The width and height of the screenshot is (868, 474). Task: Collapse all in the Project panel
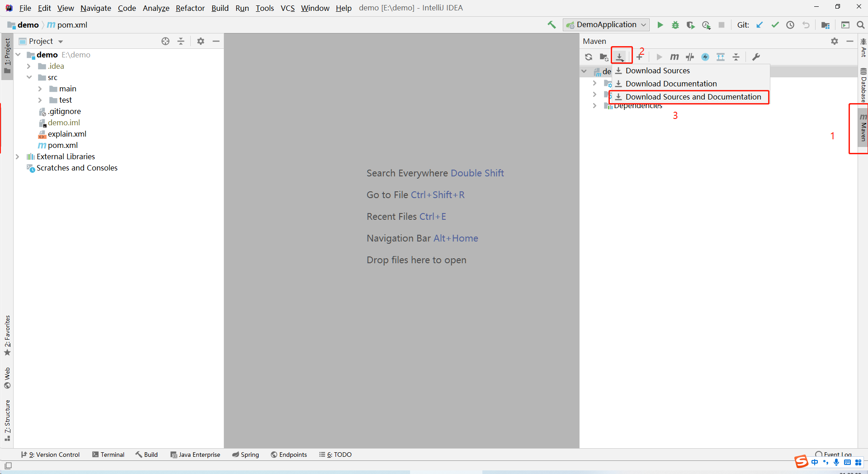coord(181,41)
